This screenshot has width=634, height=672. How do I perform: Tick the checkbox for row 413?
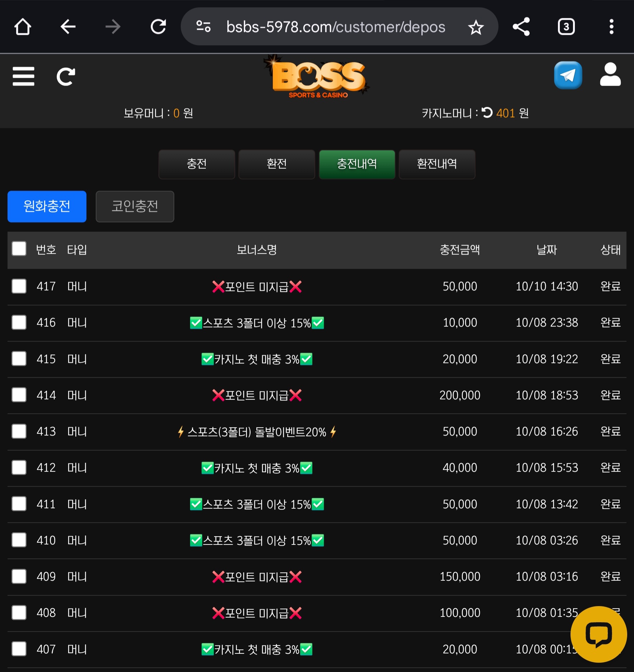click(x=19, y=431)
